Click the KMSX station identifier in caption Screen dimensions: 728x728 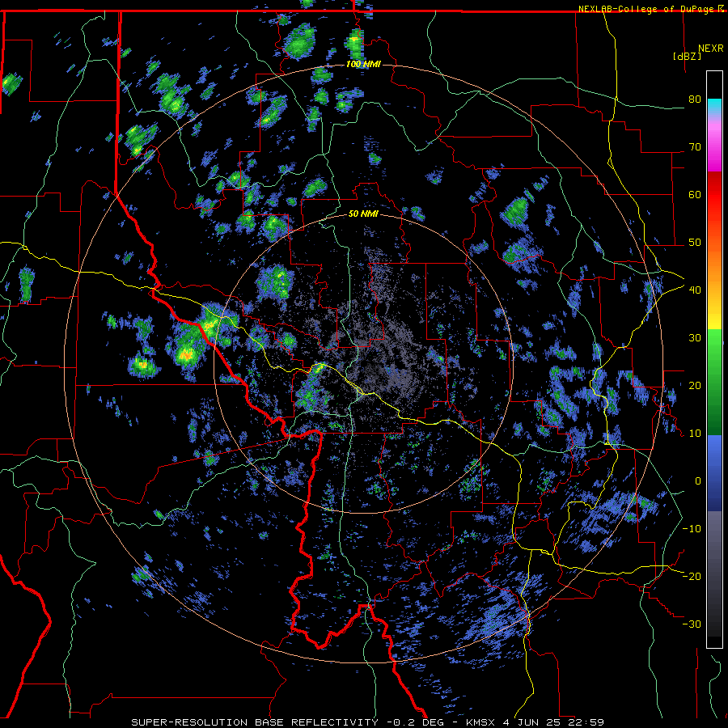[x=480, y=722]
